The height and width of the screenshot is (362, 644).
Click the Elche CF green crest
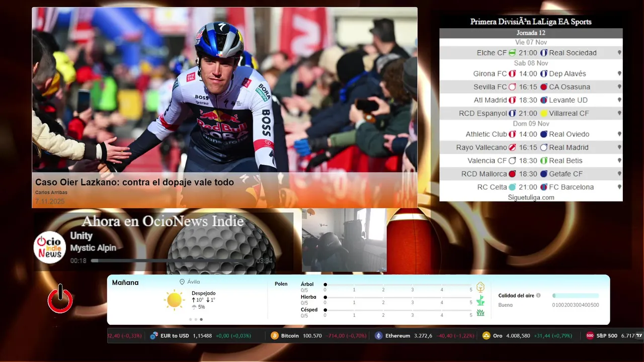(x=512, y=53)
